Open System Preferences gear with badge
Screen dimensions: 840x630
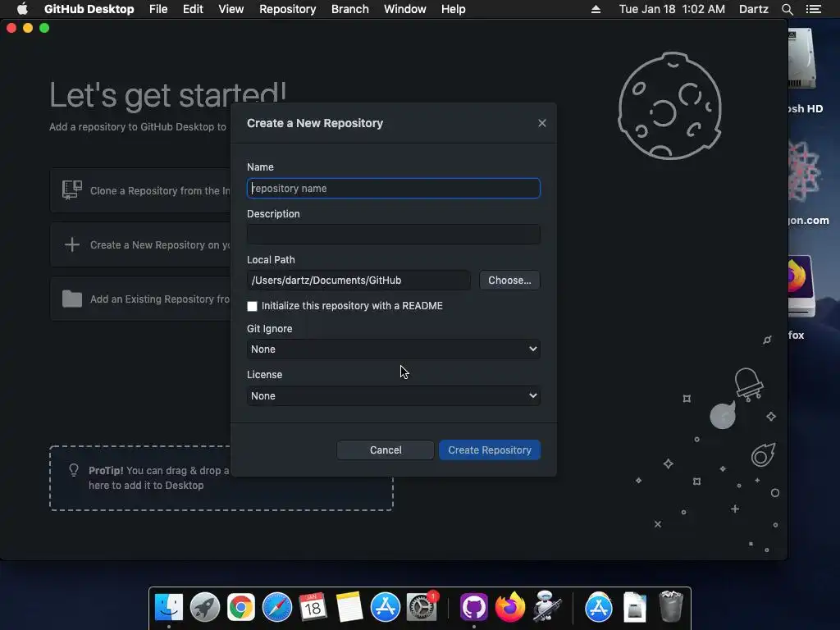(422, 607)
